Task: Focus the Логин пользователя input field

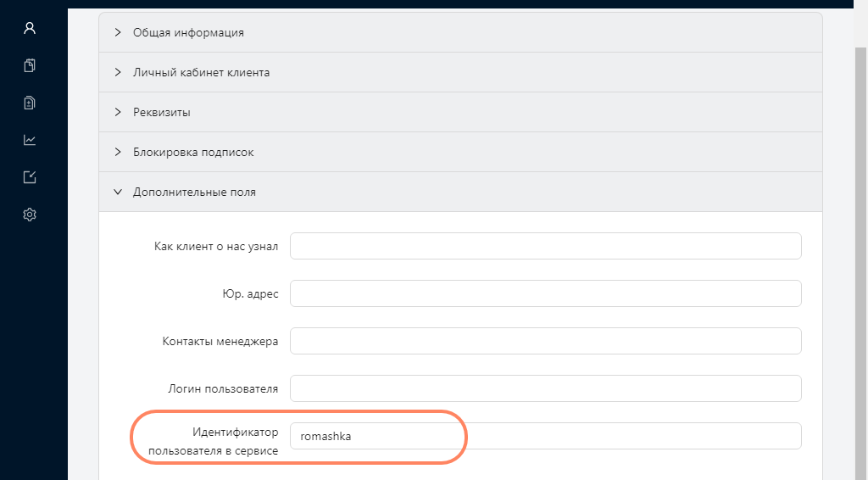Action: pos(546,388)
